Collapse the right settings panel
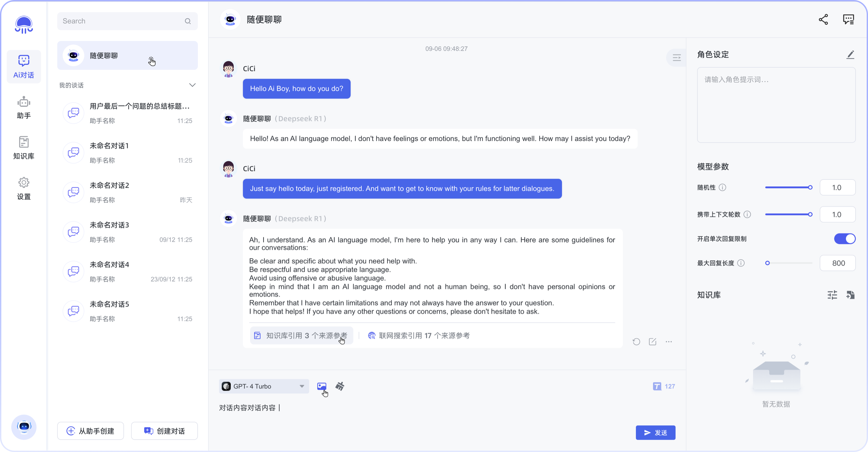This screenshot has width=868, height=452. 677,58
